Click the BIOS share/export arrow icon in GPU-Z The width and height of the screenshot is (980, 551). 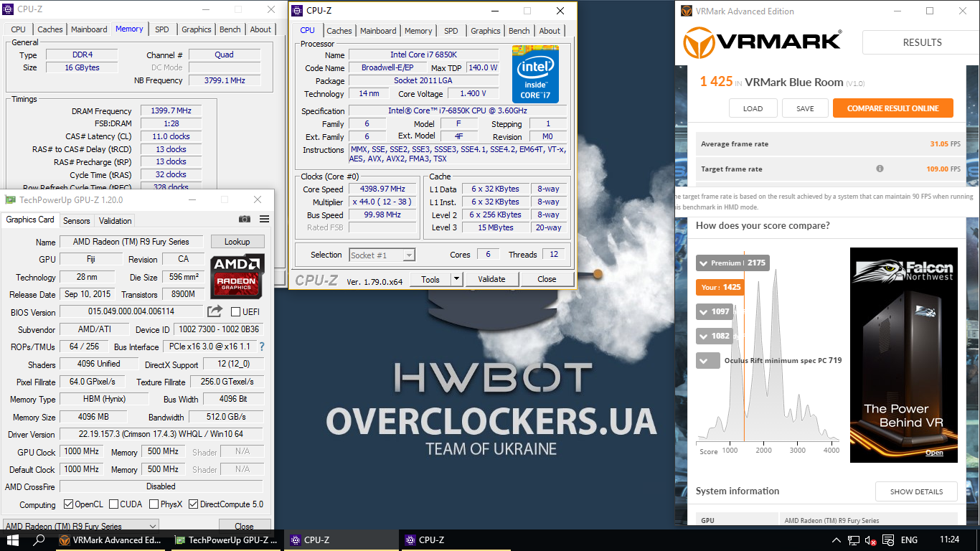215,311
